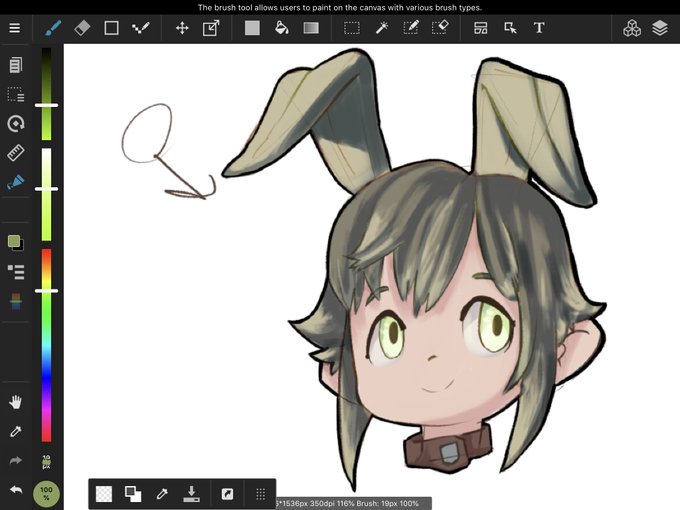Open the ruler snap guide
The width and height of the screenshot is (680, 510).
(16, 153)
